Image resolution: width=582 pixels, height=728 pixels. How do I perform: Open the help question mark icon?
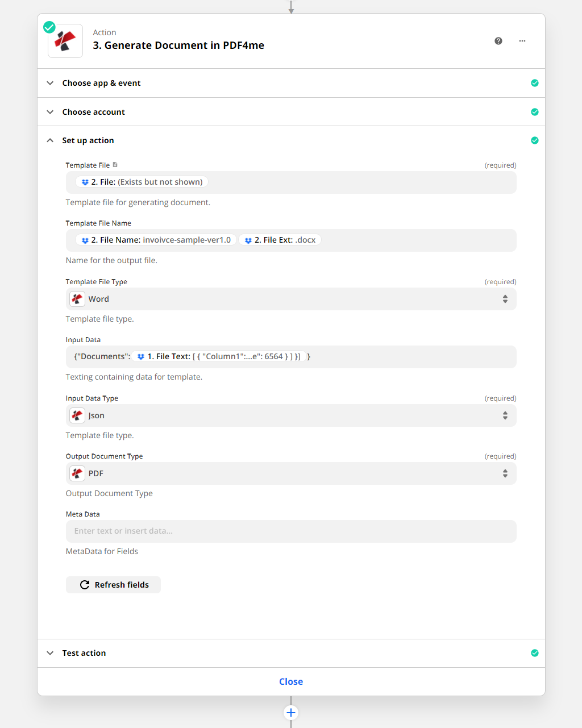[x=498, y=41]
